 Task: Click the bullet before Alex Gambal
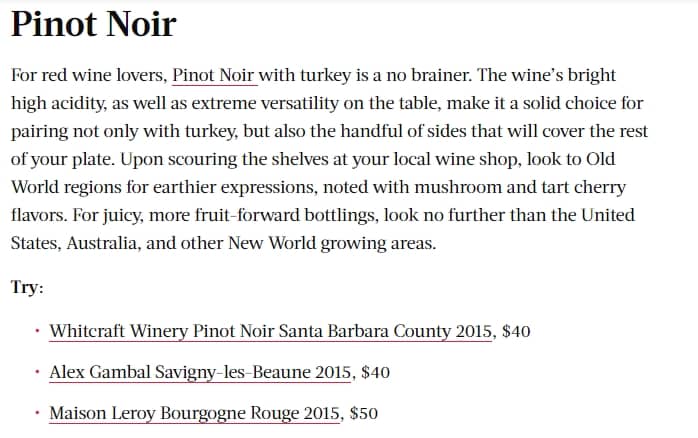[x=37, y=372]
